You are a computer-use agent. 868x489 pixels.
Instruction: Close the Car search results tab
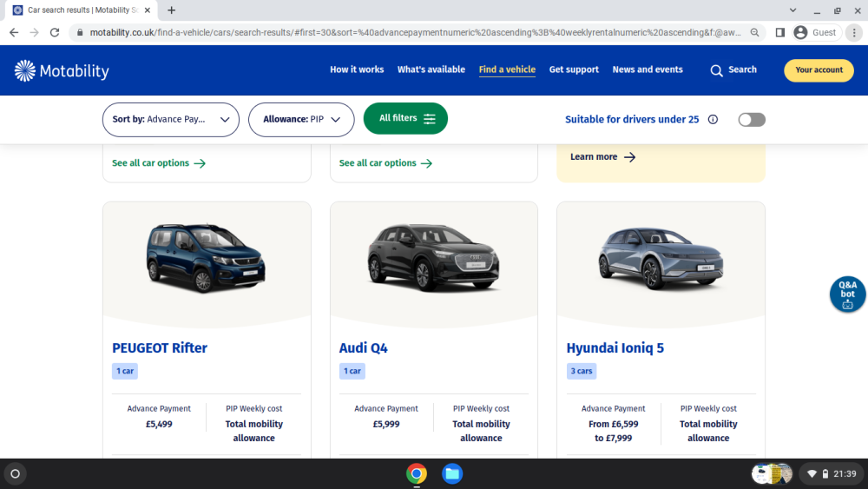(x=148, y=10)
